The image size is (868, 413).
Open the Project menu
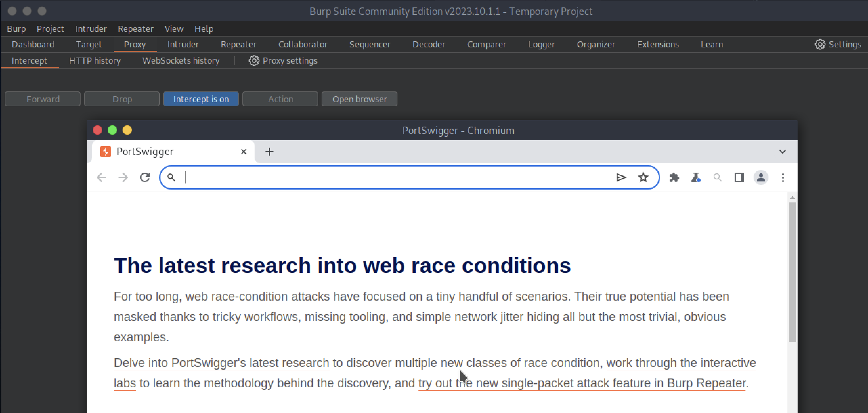(50, 29)
